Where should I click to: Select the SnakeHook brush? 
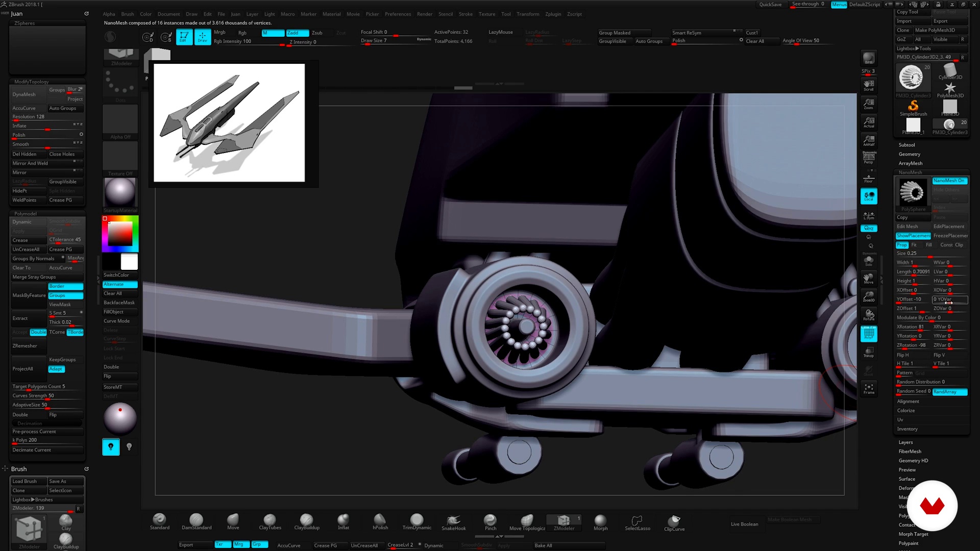[454, 522]
